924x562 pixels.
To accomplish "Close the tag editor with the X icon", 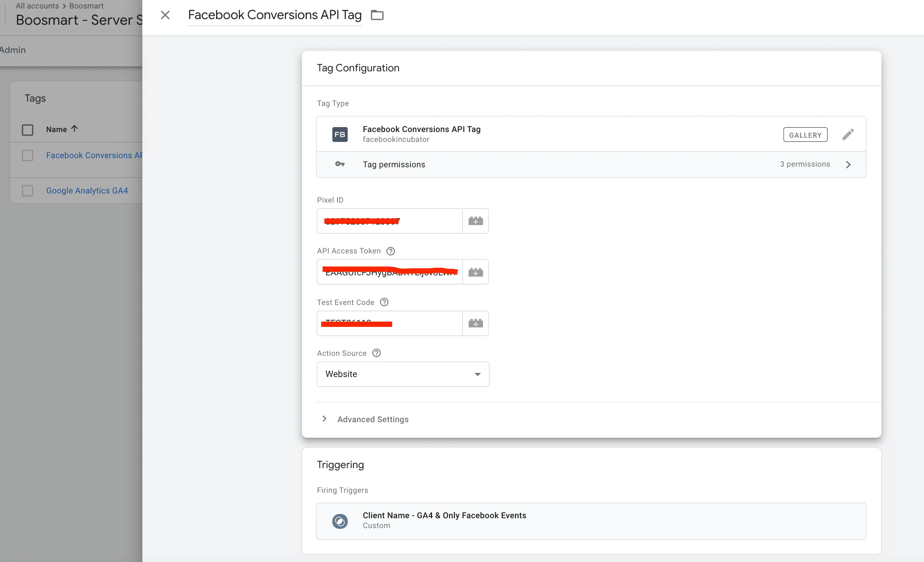I will click(x=165, y=15).
